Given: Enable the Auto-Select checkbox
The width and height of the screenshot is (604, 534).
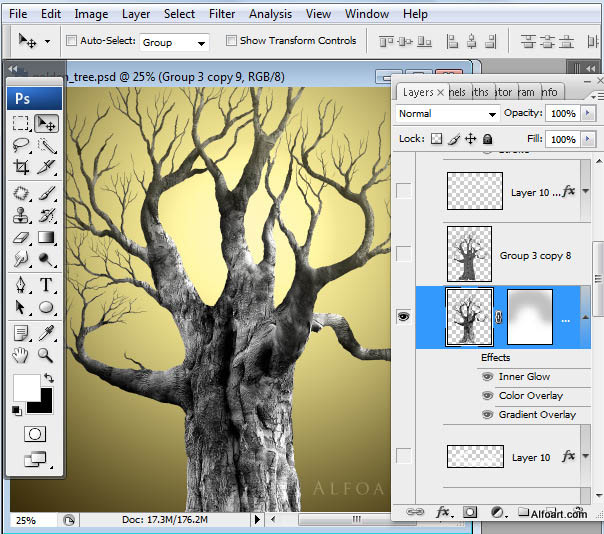Looking at the screenshot, I should 71,41.
